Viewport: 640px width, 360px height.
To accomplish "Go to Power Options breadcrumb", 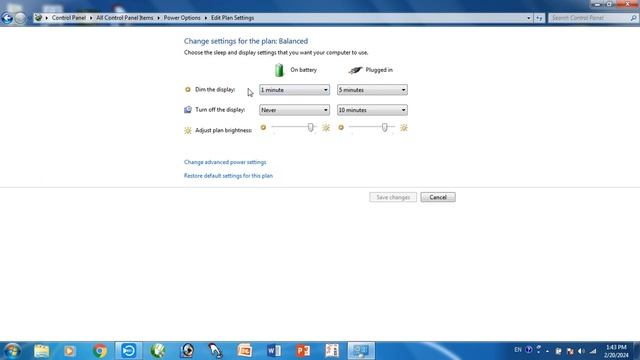I will pos(182,18).
